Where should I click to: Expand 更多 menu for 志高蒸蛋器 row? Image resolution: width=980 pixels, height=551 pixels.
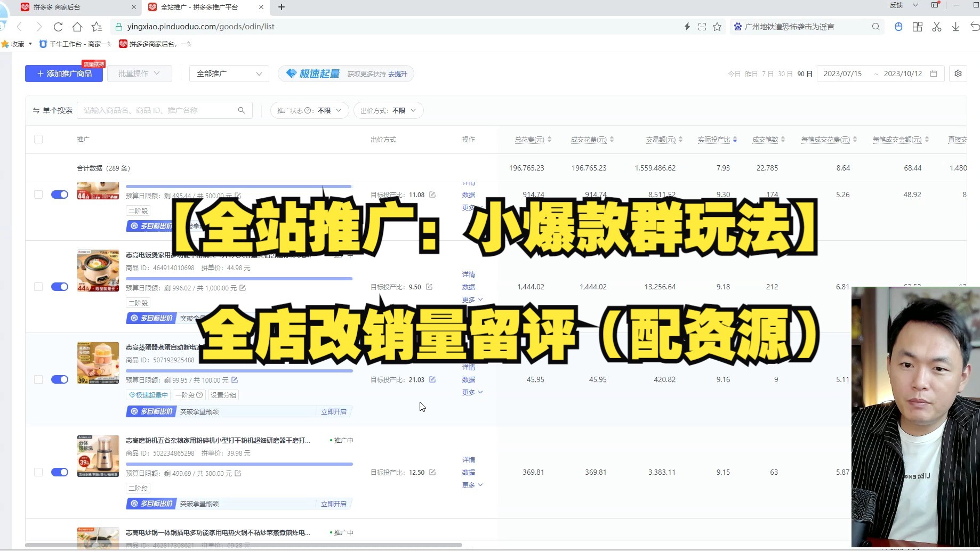point(472,392)
